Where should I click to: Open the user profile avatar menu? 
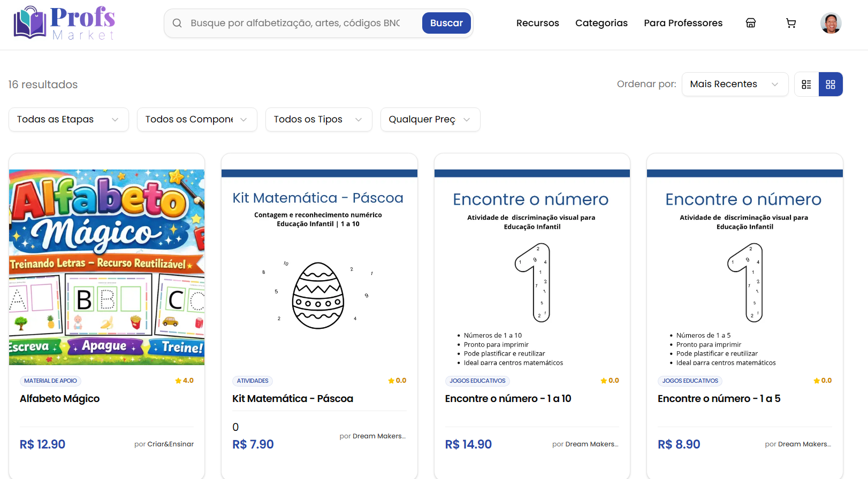831,23
